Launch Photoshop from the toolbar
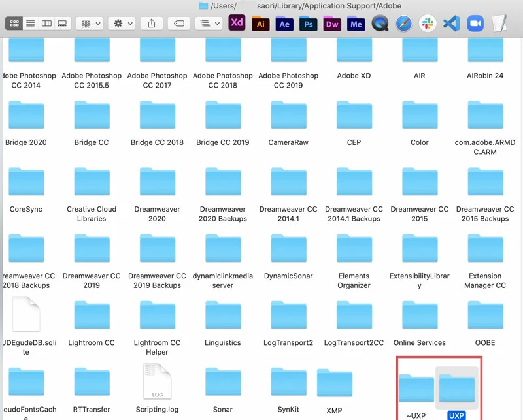523x420 pixels. point(308,24)
